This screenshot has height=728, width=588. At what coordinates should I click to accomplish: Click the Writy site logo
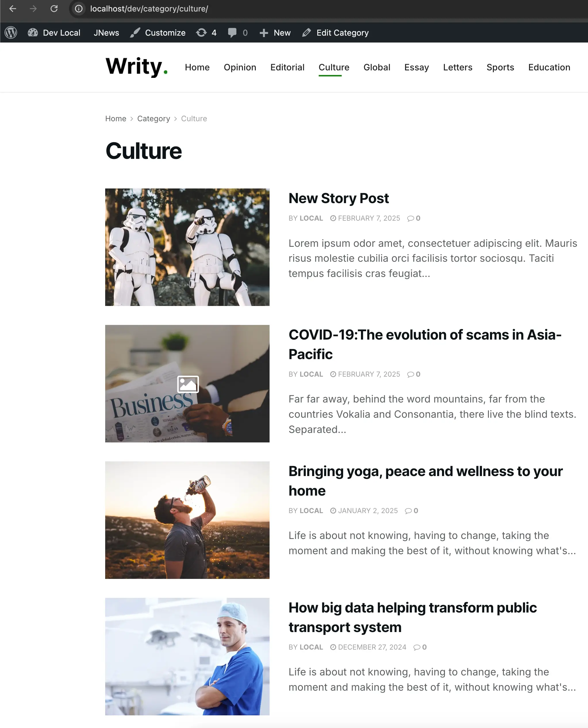coord(137,67)
